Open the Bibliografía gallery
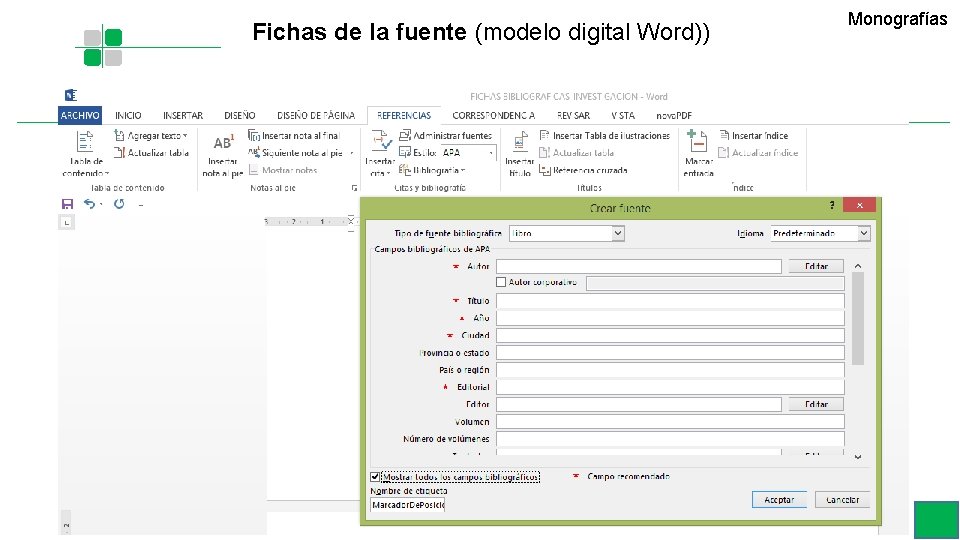960x540 pixels. 432,170
